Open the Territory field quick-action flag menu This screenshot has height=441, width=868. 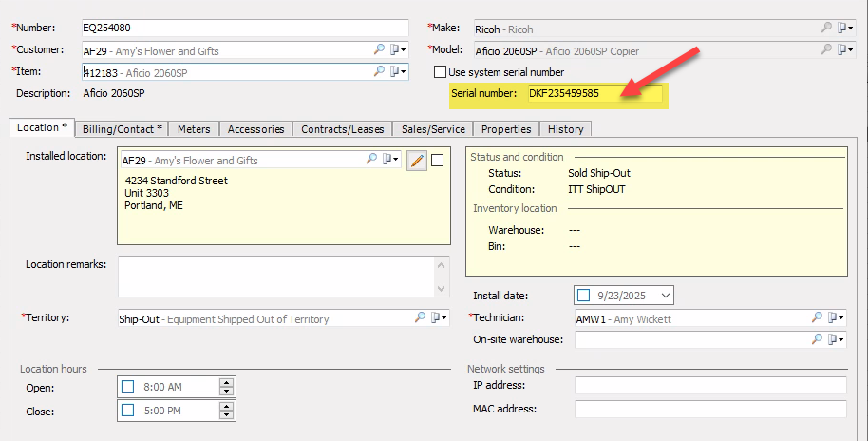tap(439, 317)
